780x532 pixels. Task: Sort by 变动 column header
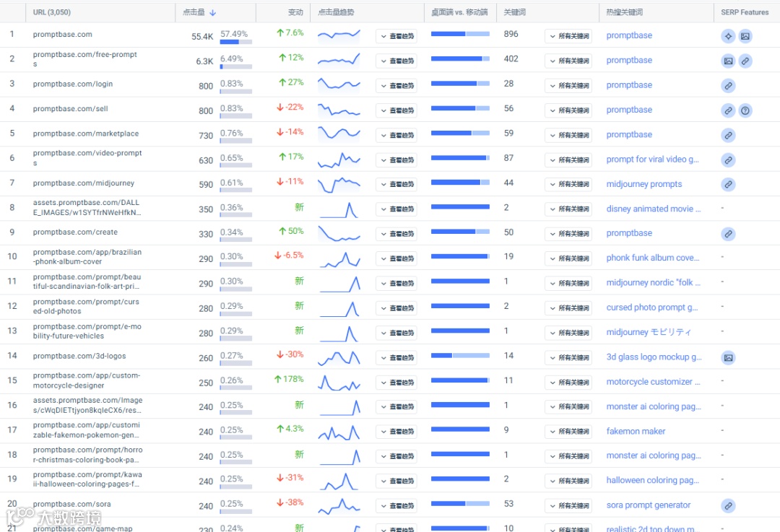click(295, 12)
